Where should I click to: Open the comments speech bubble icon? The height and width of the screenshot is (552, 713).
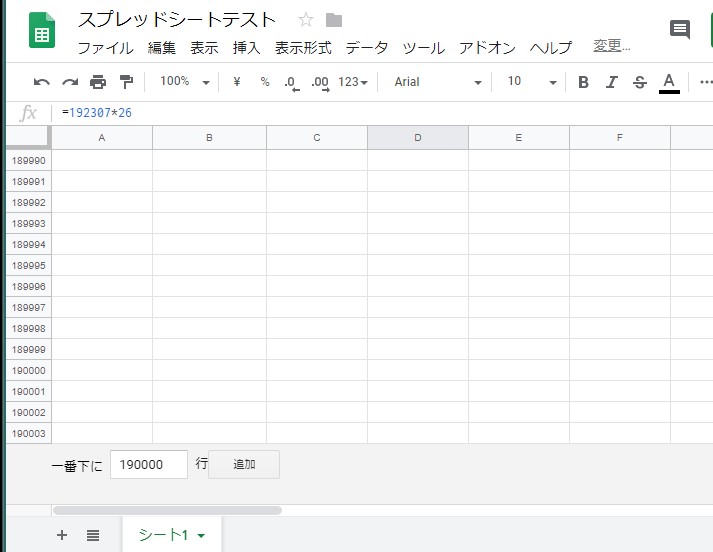point(680,29)
